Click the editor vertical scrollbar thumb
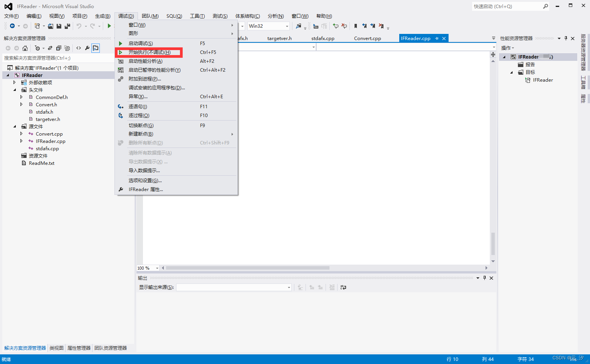Screen dimensions: 590x364 click(x=493, y=244)
